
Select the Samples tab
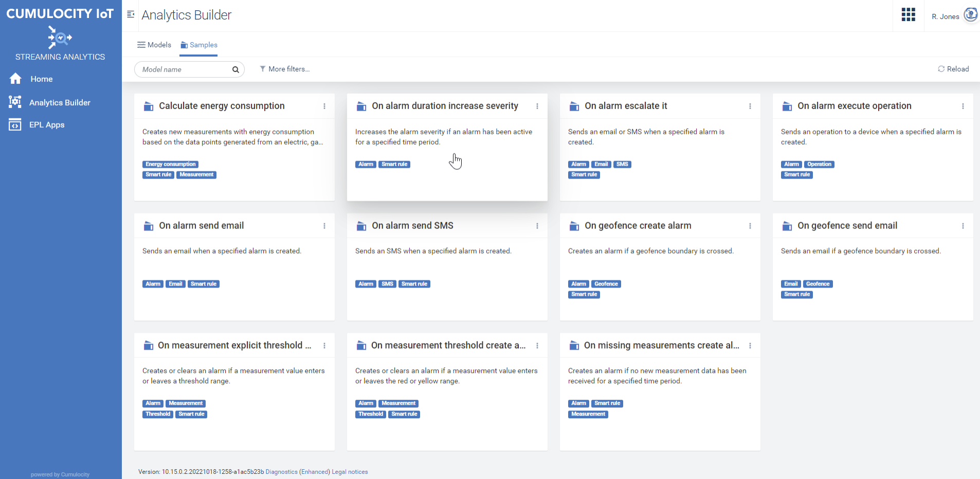(x=198, y=45)
